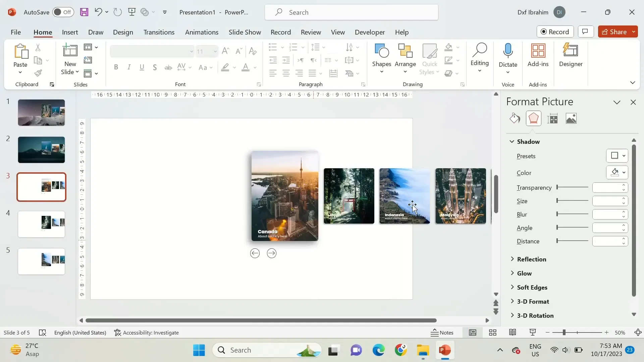The height and width of the screenshot is (362, 644).
Task: Open the Editing dropdown
Action: click(480, 58)
